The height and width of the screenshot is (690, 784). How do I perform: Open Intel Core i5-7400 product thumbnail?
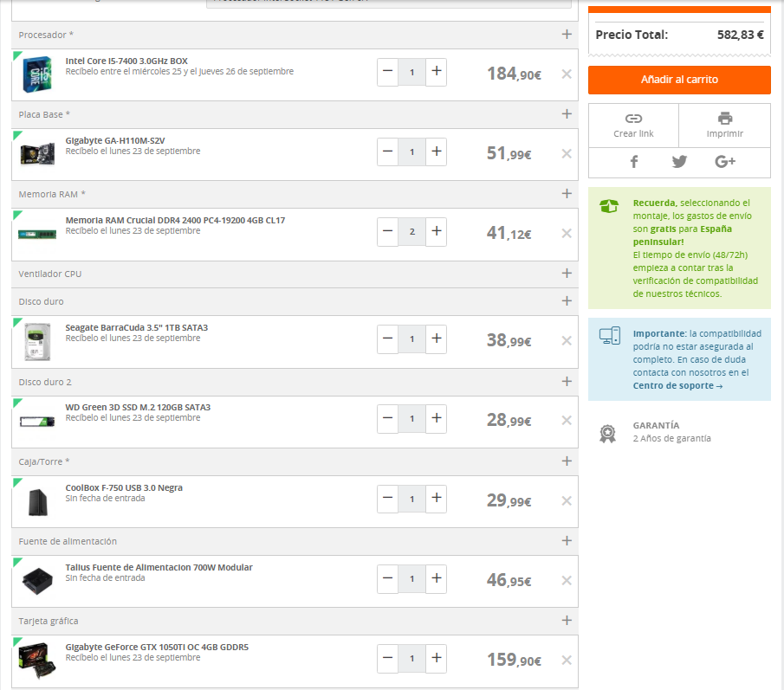pyautogui.click(x=37, y=74)
